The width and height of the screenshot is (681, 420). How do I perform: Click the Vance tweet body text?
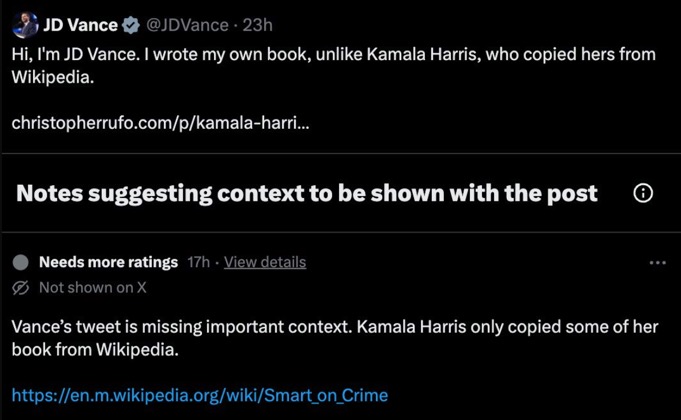[334, 66]
